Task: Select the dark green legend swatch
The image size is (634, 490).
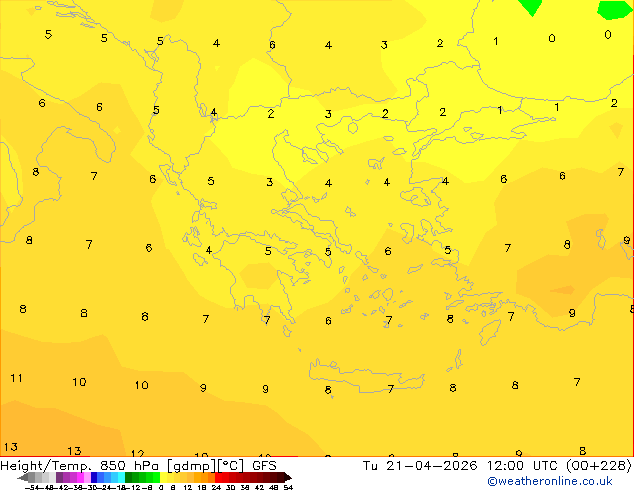Action: click(x=129, y=477)
